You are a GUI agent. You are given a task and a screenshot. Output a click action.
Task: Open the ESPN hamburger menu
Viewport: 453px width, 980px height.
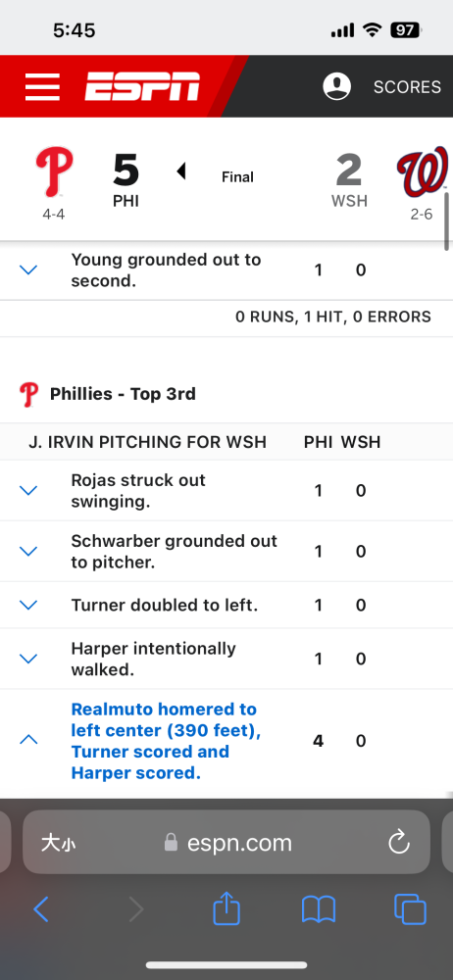(42, 86)
